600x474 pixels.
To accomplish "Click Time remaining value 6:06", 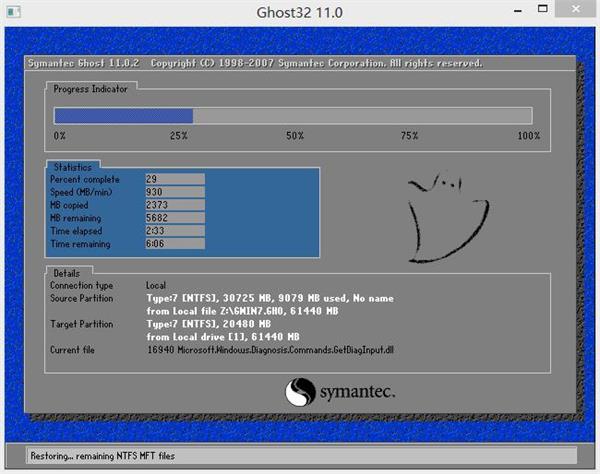I will pos(175,244).
